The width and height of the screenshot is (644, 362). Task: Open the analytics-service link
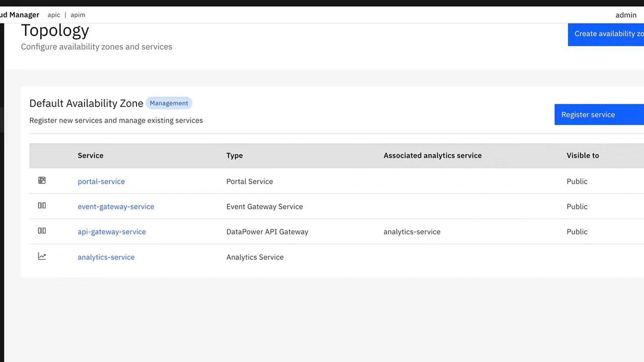[x=106, y=257]
